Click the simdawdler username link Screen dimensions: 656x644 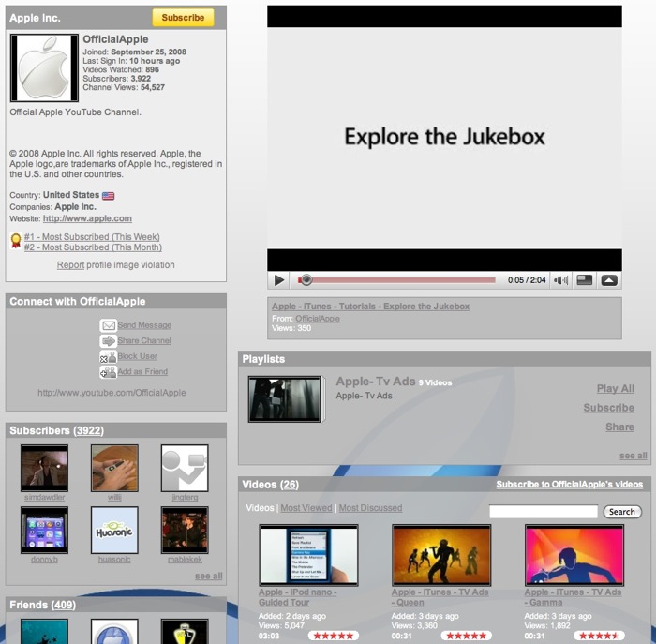(x=44, y=497)
